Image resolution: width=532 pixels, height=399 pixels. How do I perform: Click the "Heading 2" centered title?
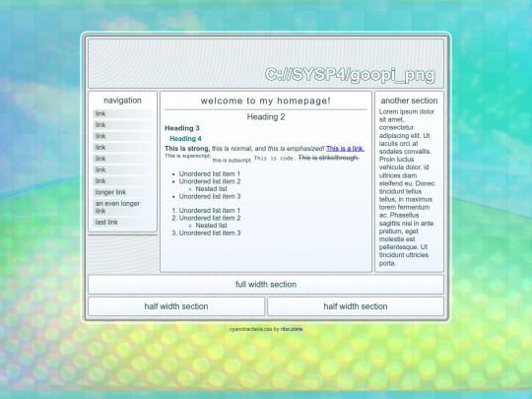click(x=266, y=117)
